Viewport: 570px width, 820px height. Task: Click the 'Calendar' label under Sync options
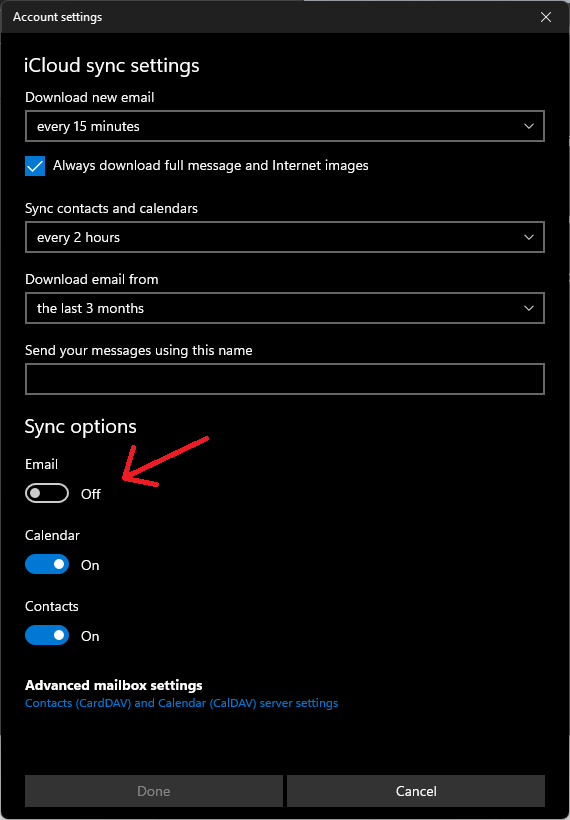(x=52, y=536)
